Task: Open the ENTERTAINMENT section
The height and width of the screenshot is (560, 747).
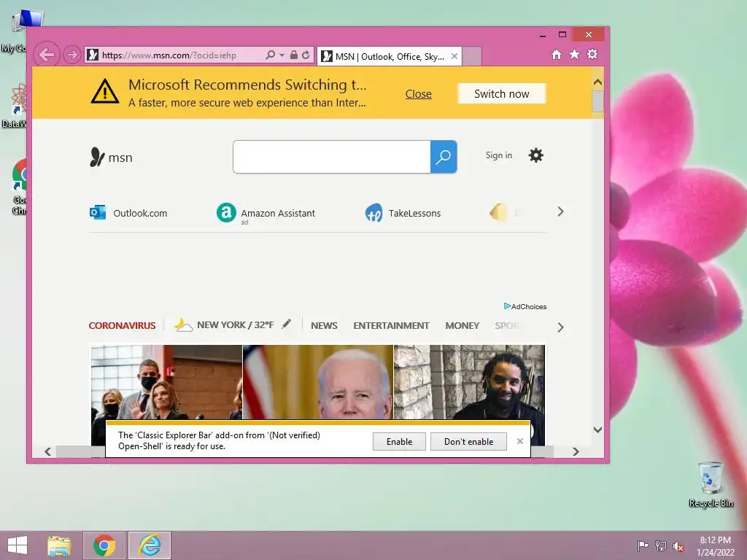Action: [391, 326]
